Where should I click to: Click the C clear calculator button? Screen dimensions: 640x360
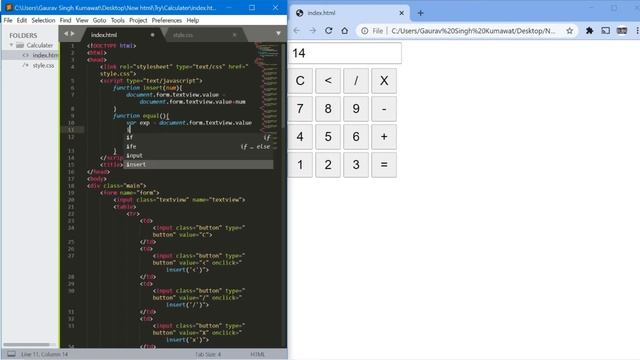(300, 81)
